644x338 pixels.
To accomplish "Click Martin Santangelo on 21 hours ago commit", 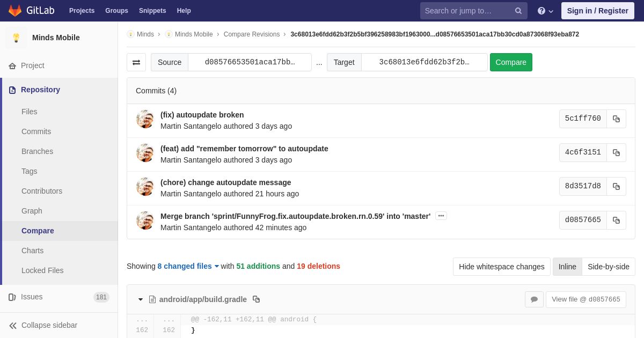I will coord(191,194).
